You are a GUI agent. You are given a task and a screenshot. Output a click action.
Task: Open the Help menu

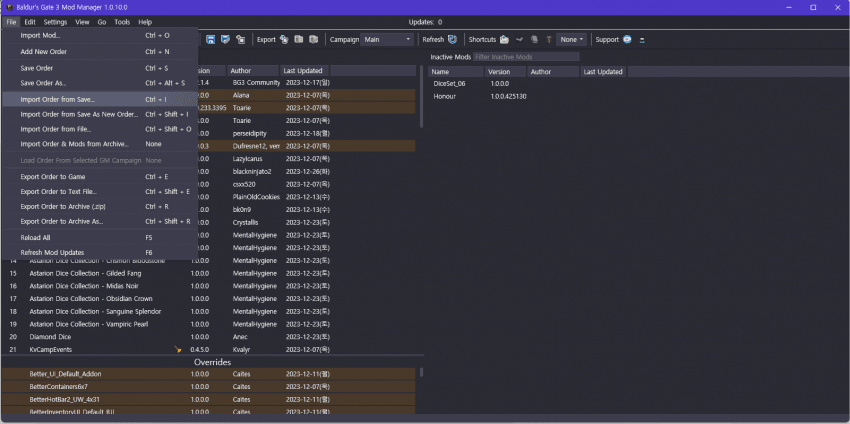click(x=145, y=22)
